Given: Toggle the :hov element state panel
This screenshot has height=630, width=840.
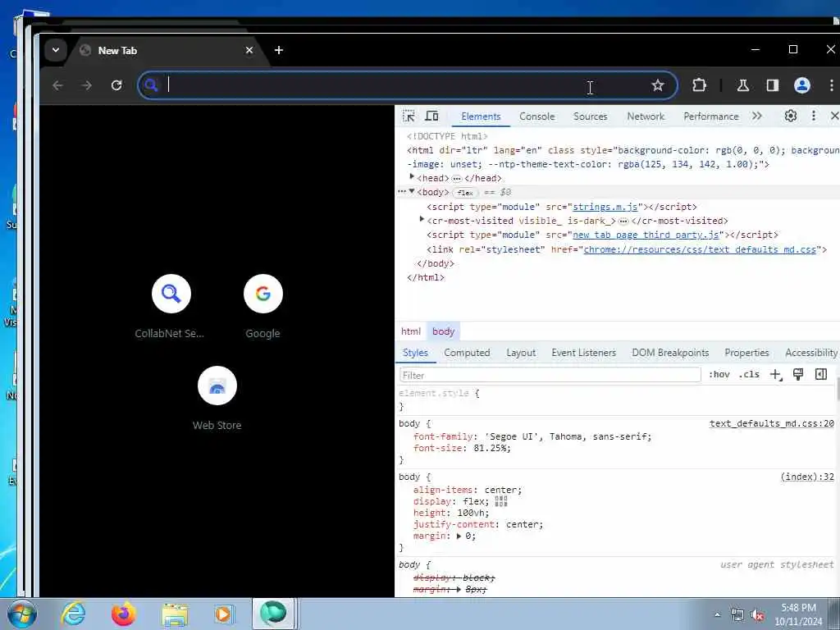Looking at the screenshot, I should coord(719,374).
